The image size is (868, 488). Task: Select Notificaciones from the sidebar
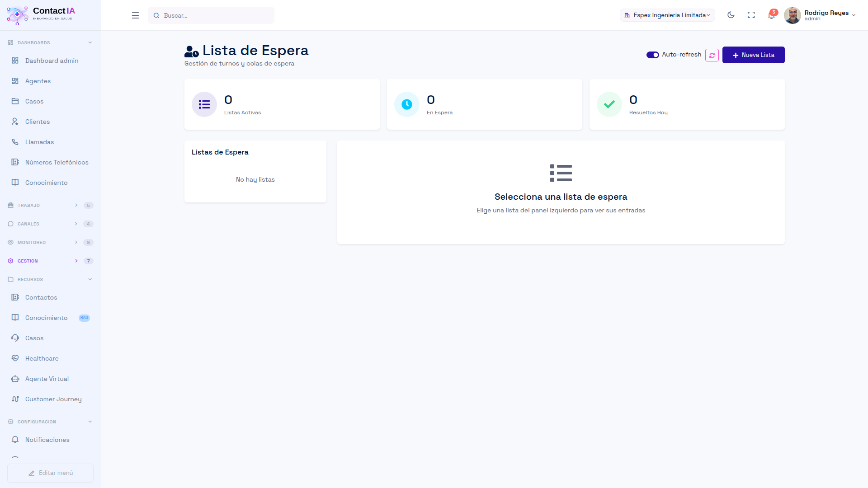[47, 439]
